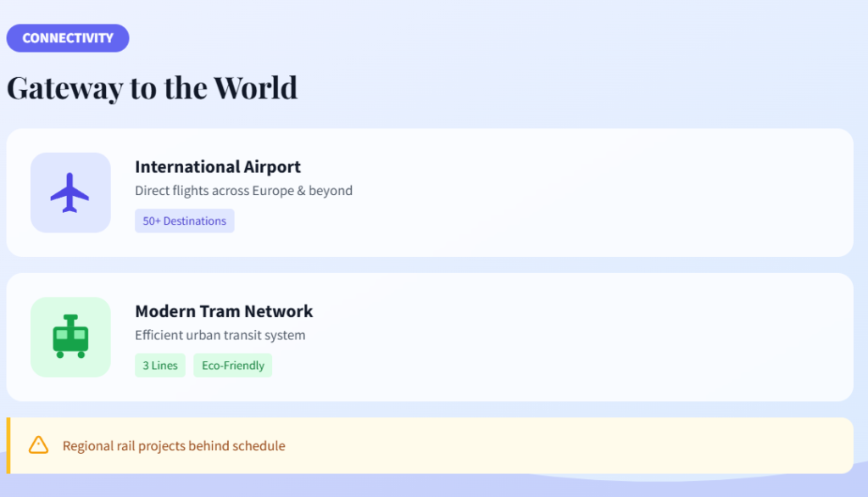
Task: Click the warning triangle icon
Action: pos(38,445)
